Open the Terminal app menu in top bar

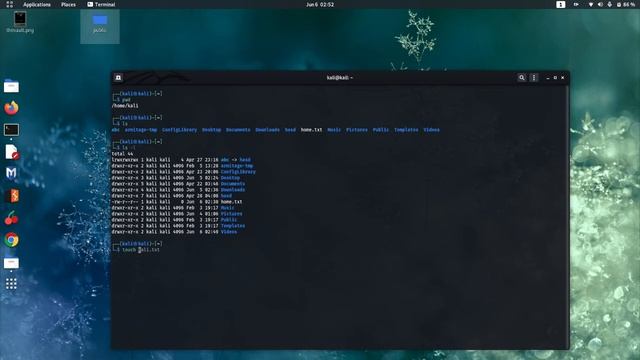pyautogui.click(x=101, y=4)
